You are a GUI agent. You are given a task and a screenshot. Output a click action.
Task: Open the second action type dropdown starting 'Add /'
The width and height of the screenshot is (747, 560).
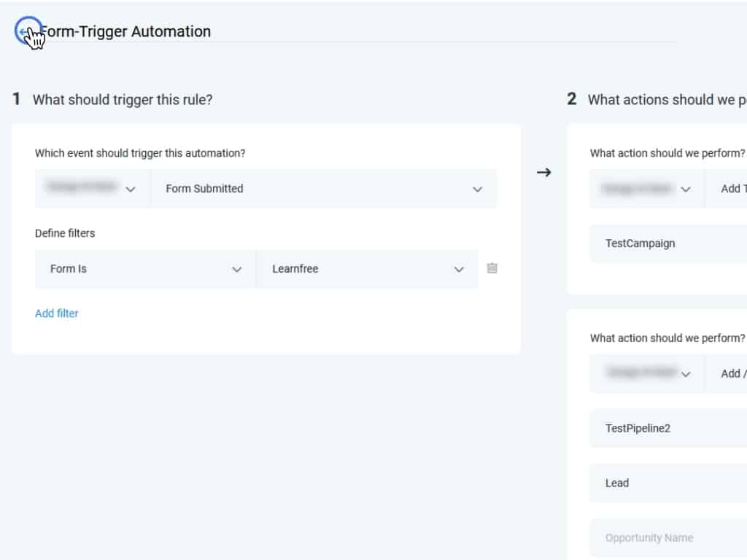pyautogui.click(x=729, y=374)
